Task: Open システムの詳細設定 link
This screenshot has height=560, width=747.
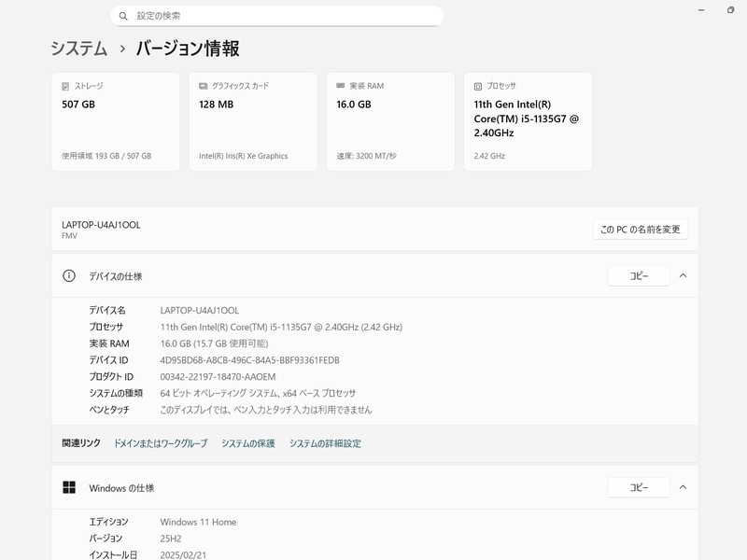Action: tap(325, 443)
